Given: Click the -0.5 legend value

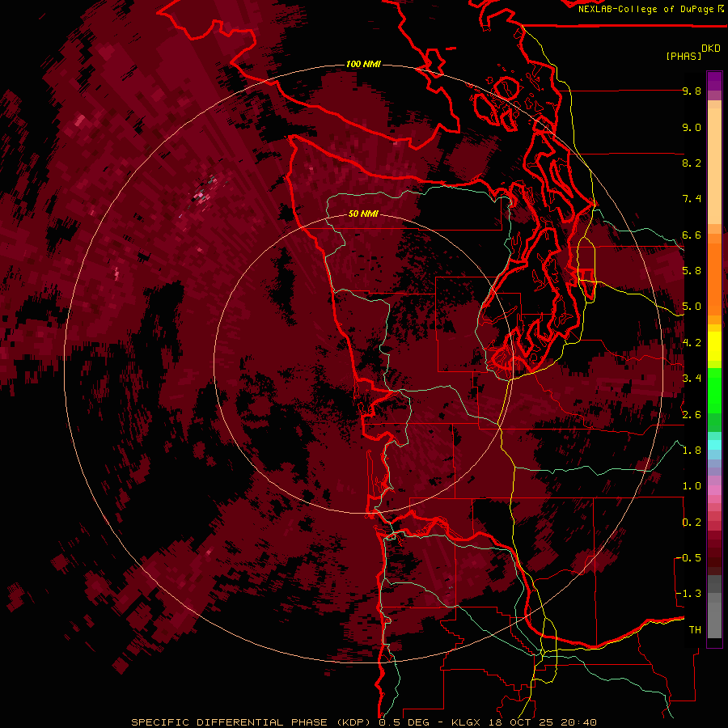Looking at the screenshot, I should (688, 558).
